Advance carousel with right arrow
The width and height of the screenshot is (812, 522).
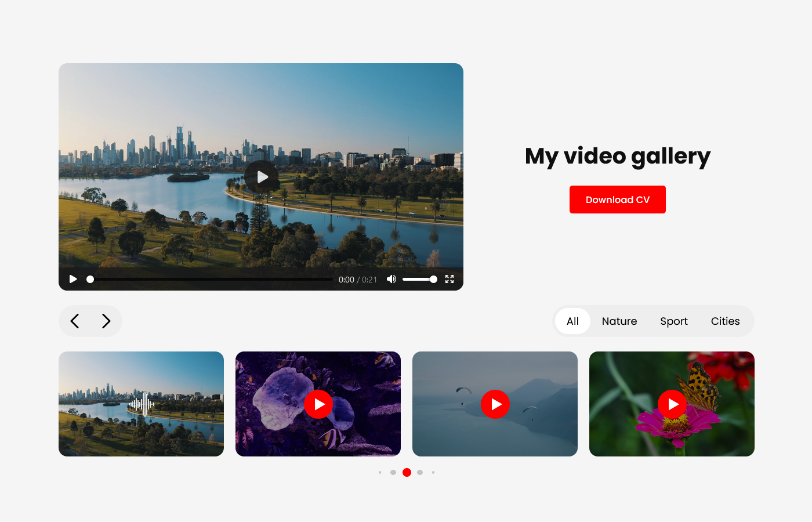(x=106, y=321)
